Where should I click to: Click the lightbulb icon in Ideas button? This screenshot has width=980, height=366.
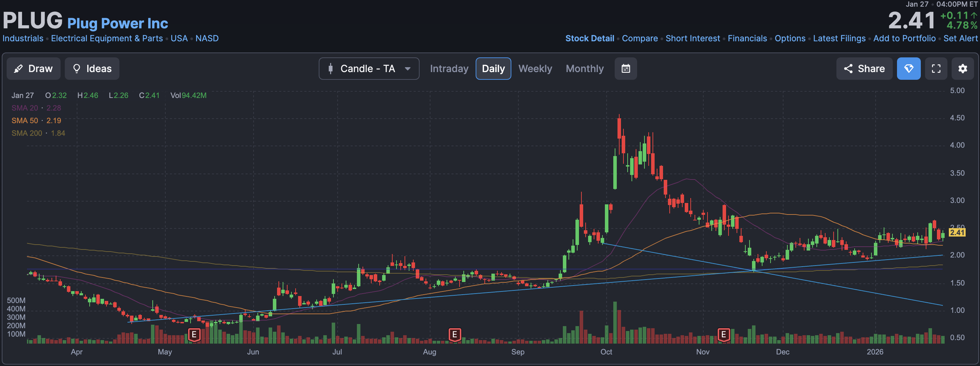click(x=76, y=69)
